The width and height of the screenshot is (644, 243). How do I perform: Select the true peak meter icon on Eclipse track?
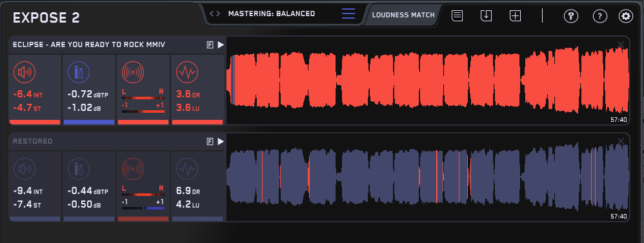click(79, 73)
